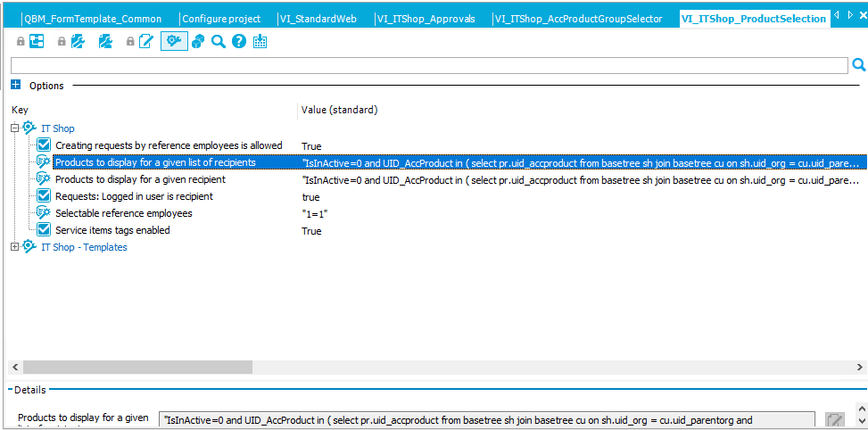The height and width of the screenshot is (430, 868).
Task: Click icon of Products to display for a given list of recipients
Action: (44, 162)
